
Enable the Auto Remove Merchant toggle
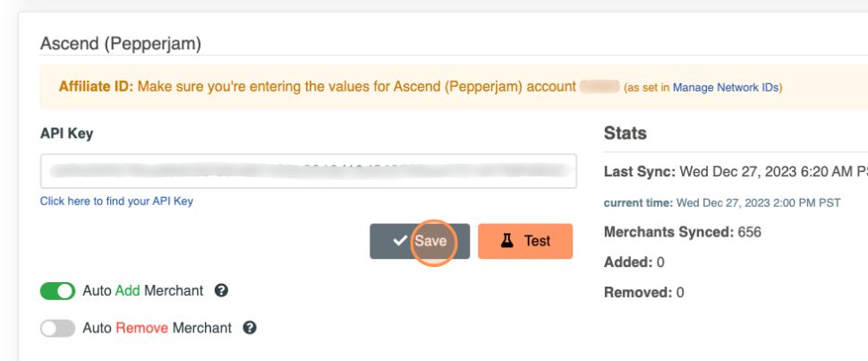coord(57,328)
